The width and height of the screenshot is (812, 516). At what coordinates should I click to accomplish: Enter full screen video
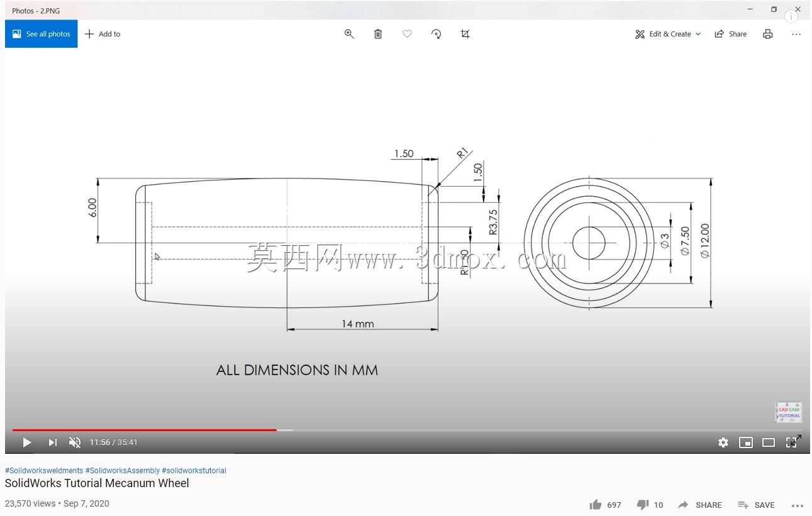pos(793,442)
